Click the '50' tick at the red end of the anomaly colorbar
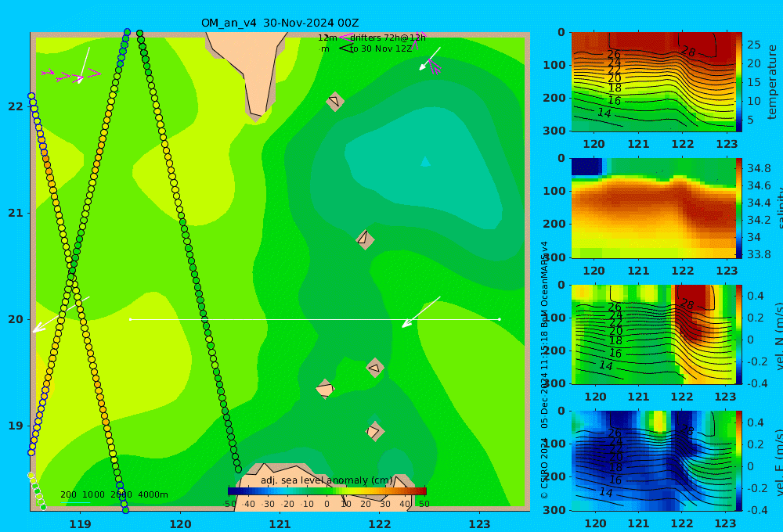The image size is (783, 532). click(x=424, y=504)
